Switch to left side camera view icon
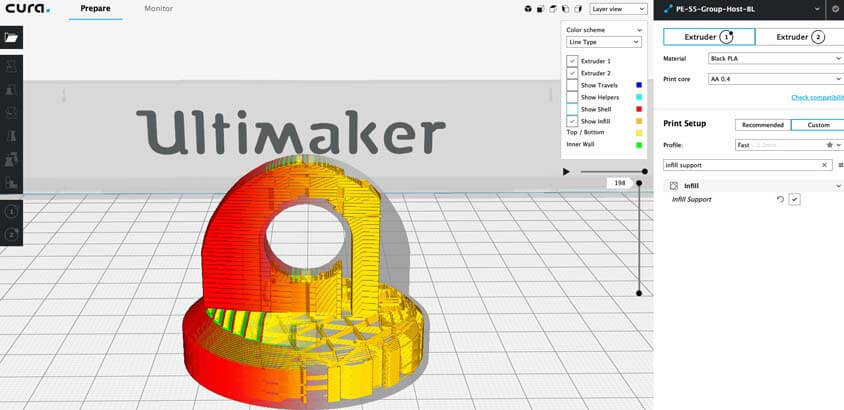The image size is (844, 410). (566, 9)
